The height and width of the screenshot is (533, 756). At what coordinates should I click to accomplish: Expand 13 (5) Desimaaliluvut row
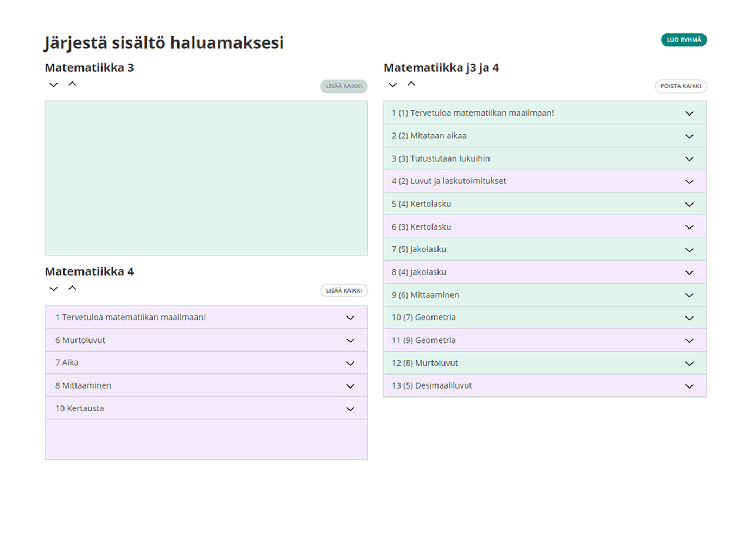689,386
